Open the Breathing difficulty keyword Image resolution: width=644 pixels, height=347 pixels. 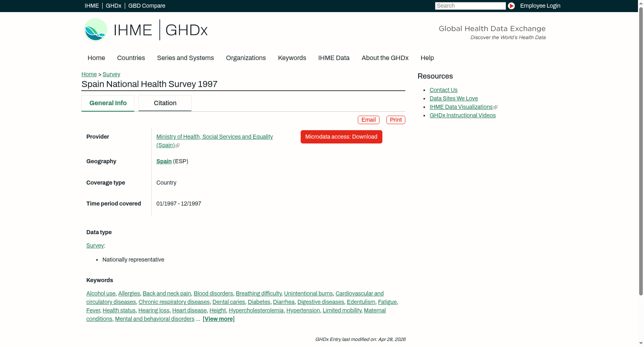click(259, 294)
